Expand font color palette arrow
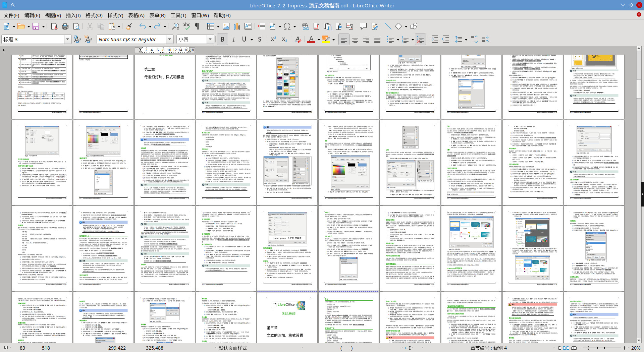This screenshot has height=352, width=644. pos(318,40)
